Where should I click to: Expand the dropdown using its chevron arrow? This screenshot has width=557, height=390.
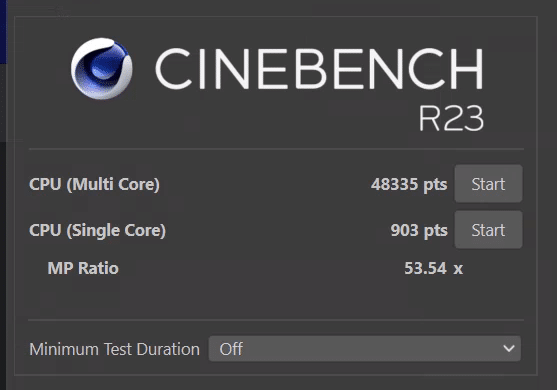(x=509, y=348)
